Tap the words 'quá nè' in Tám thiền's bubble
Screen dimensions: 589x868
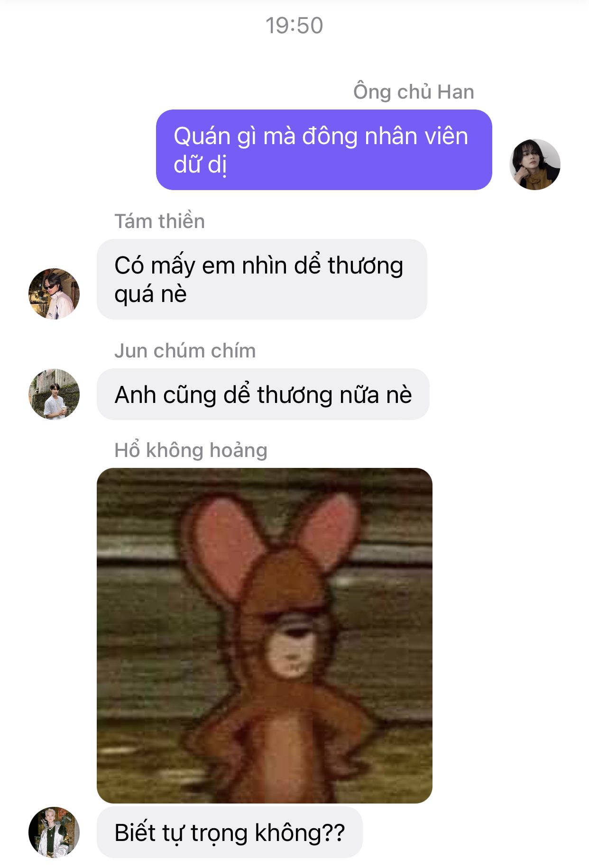150,294
